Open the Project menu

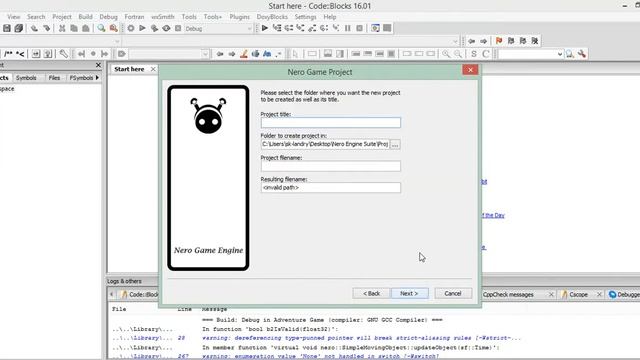[x=62, y=17]
